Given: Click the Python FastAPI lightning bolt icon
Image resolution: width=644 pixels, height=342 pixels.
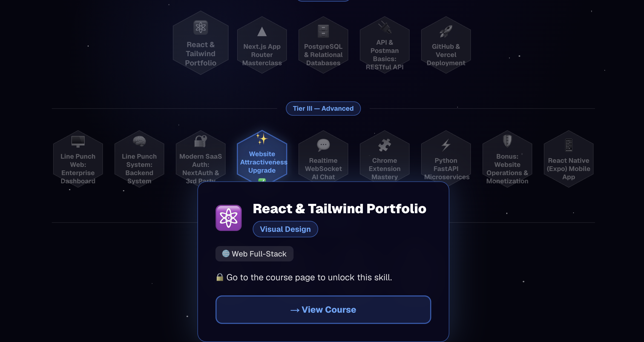Looking at the screenshot, I should pos(446,145).
